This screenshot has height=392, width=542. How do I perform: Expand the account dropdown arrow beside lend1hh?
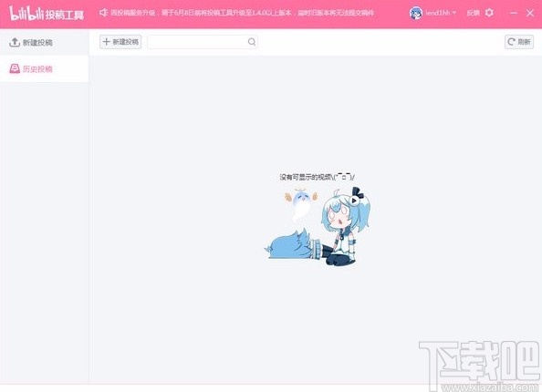(x=454, y=13)
